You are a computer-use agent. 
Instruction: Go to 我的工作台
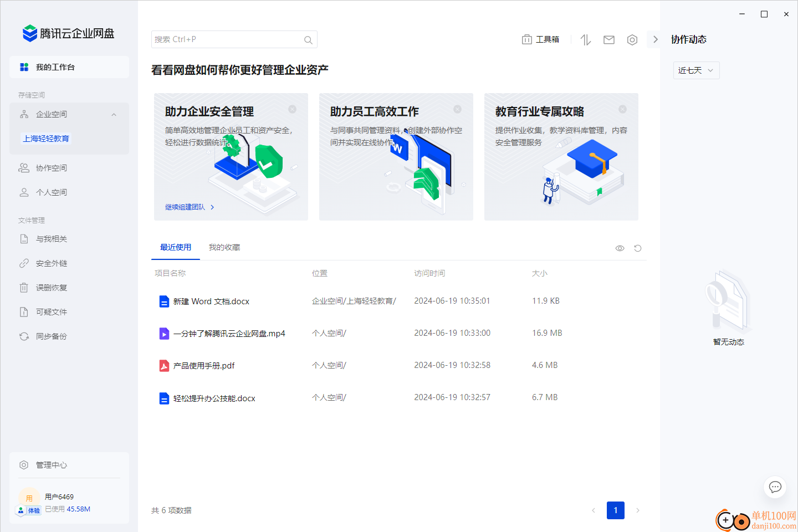69,67
